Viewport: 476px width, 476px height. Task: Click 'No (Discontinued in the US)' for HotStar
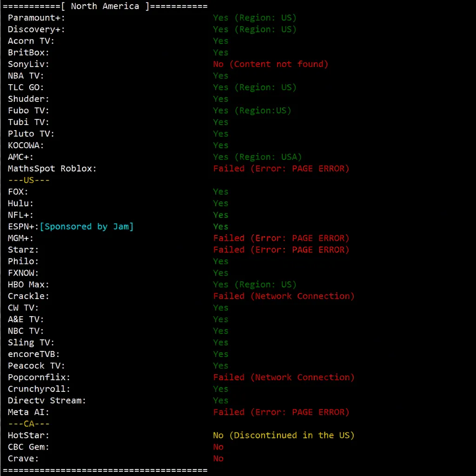(284, 435)
